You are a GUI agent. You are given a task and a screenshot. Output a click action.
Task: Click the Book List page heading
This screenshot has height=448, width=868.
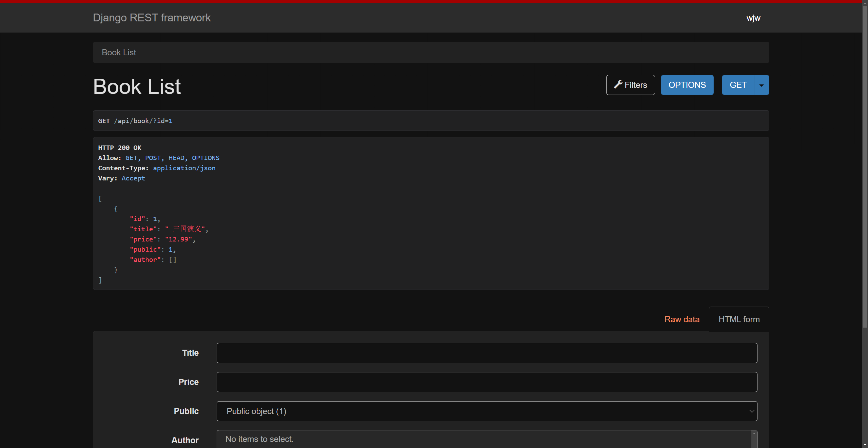click(x=137, y=86)
